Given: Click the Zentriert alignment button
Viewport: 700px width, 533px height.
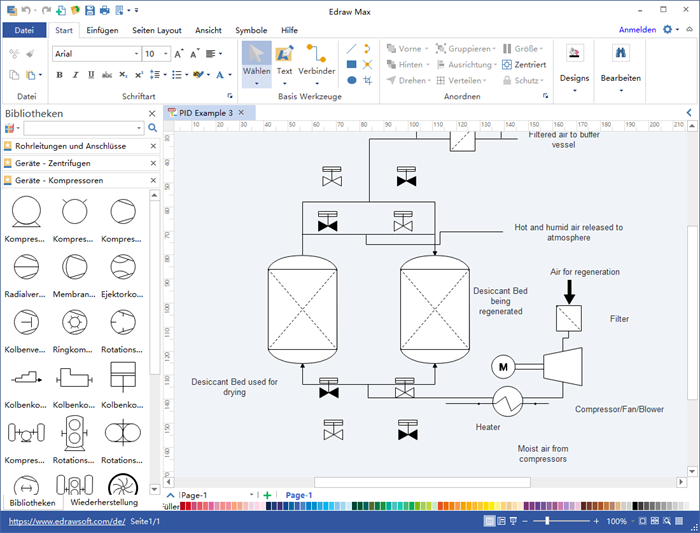Looking at the screenshot, I should [x=524, y=64].
